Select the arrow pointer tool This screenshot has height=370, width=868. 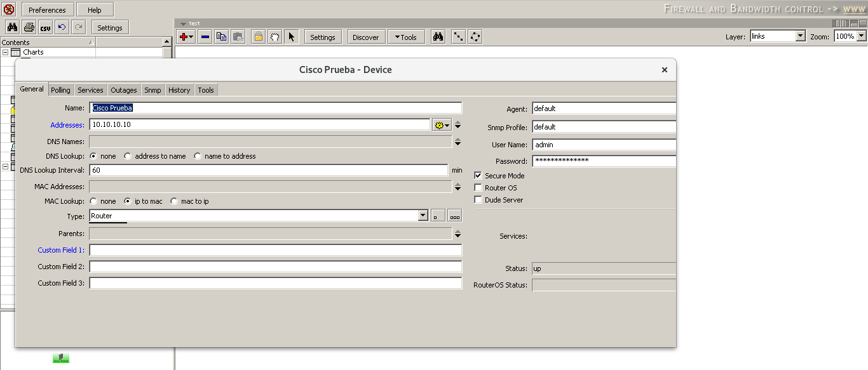click(291, 37)
